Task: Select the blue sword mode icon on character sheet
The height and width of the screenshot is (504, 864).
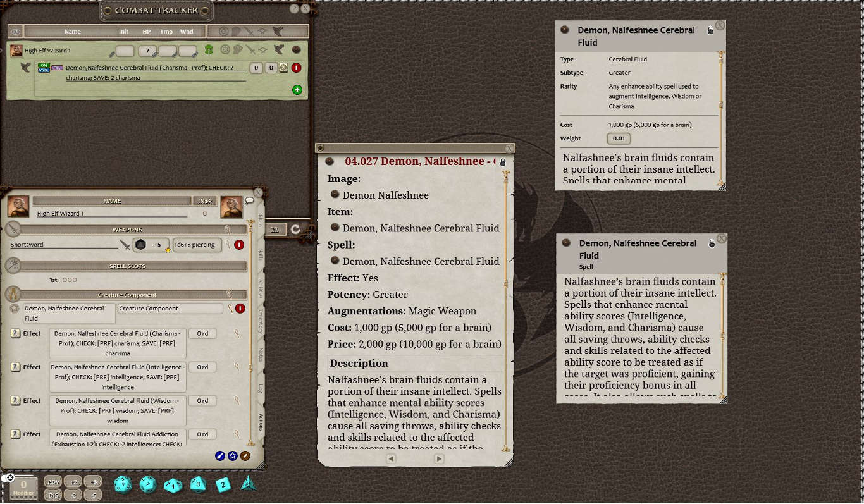Action: [221, 456]
